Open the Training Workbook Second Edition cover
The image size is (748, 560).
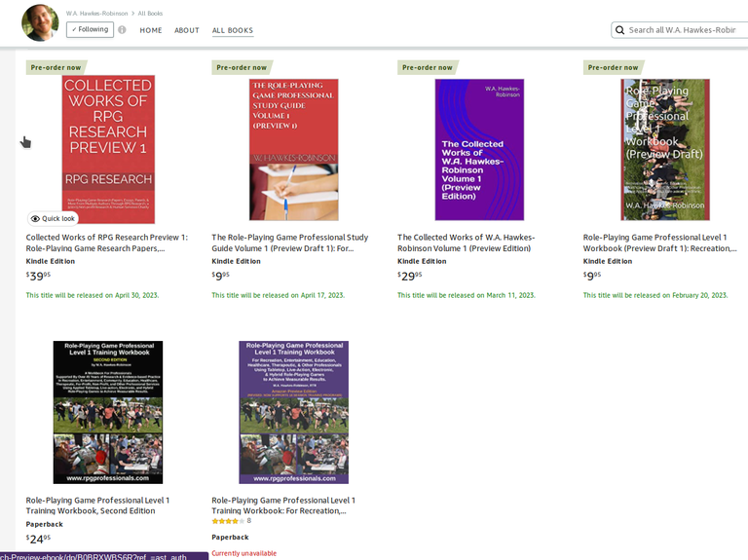click(108, 412)
